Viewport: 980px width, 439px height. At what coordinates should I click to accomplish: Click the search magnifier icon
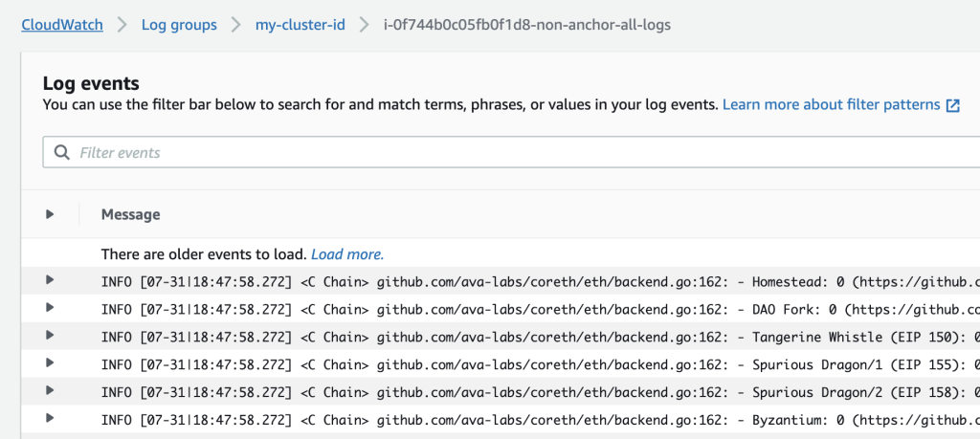62,152
